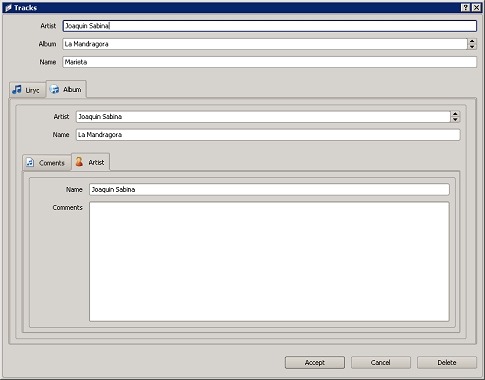Image resolution: width=485 pixels, height=380 pixels.
Task: Select the inner Artist tab
Action: [91, 162]
